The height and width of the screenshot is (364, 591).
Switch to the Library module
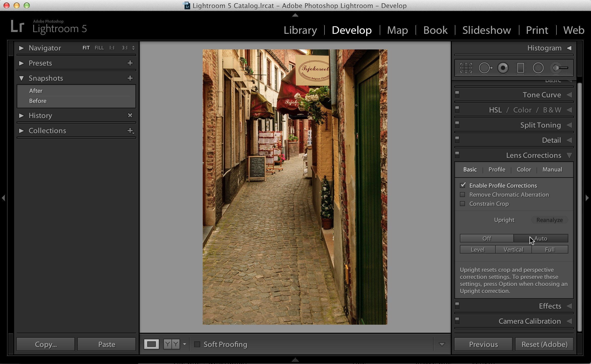pyautogui.click(x=300, y=30)
